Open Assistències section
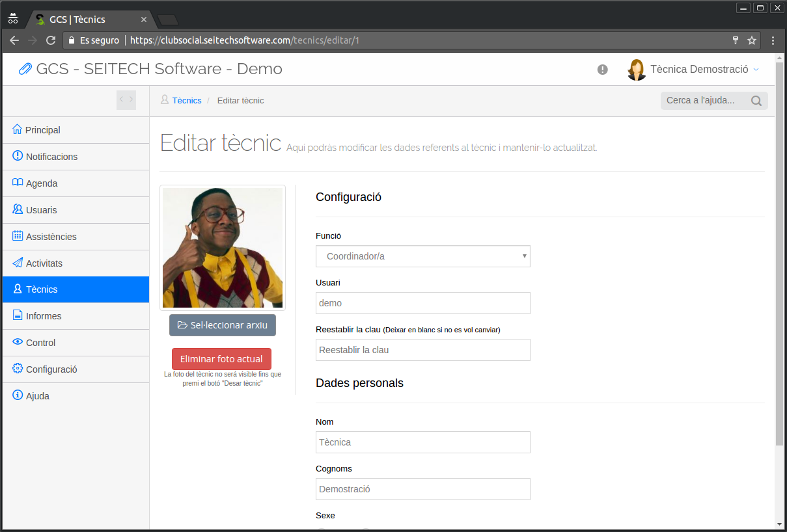The image size is (787, 532). [x=76, y=237]
